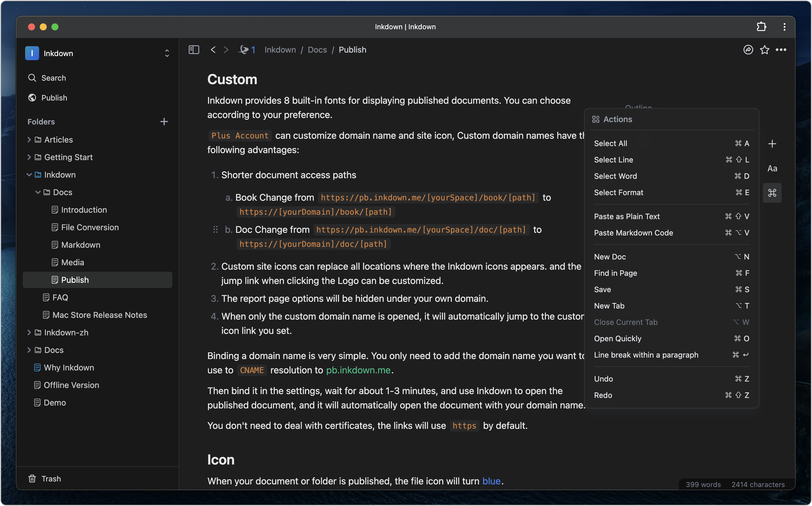Expand the Inkdown-zh folder
Viewport: 812px width, 506px height.
click(x=29, y=332)
